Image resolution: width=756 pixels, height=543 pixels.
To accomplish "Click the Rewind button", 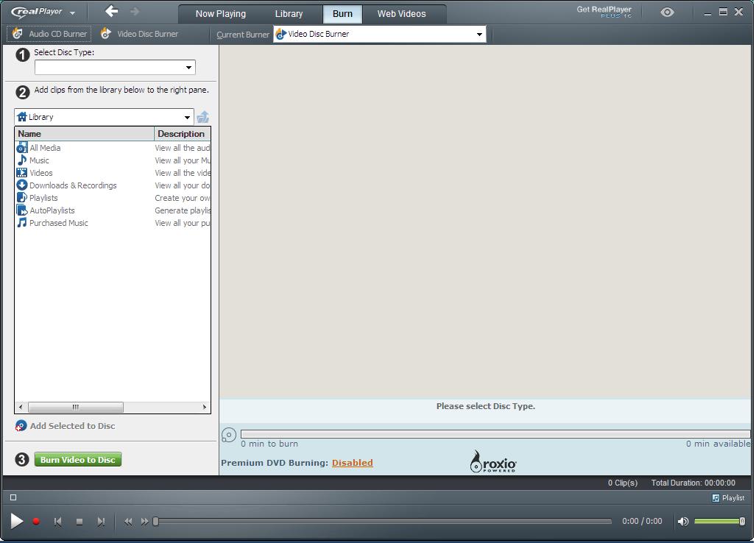I will [128, 522].
